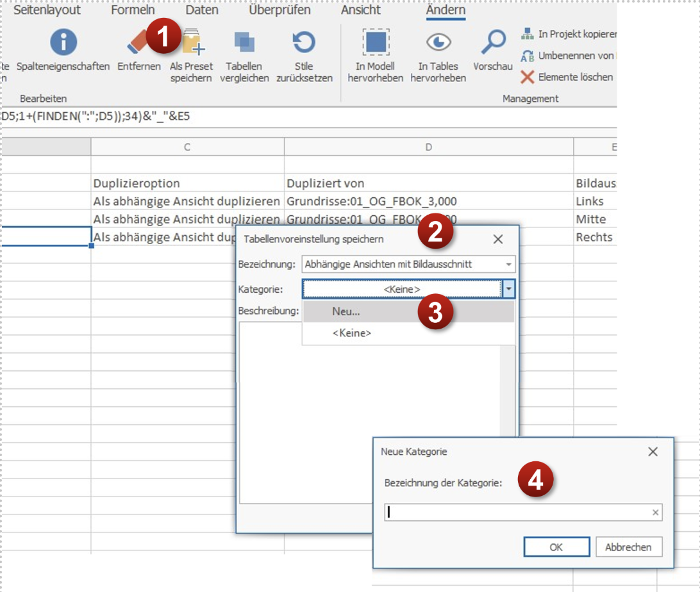This screenshot has width=700, height=592.
Task: Open the Ansicht ribbon tab
Action: click(361, 10)
